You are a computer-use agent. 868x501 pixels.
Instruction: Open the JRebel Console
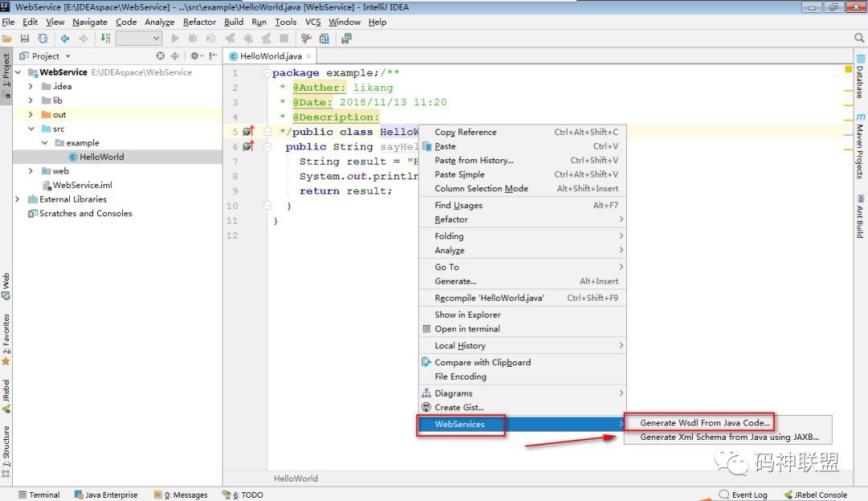click(816, 495)
